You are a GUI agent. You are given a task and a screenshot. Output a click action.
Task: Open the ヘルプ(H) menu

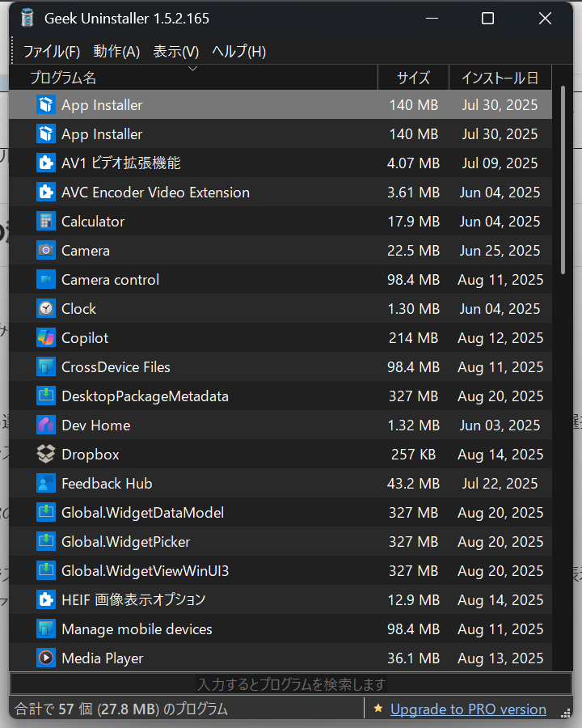239,52
